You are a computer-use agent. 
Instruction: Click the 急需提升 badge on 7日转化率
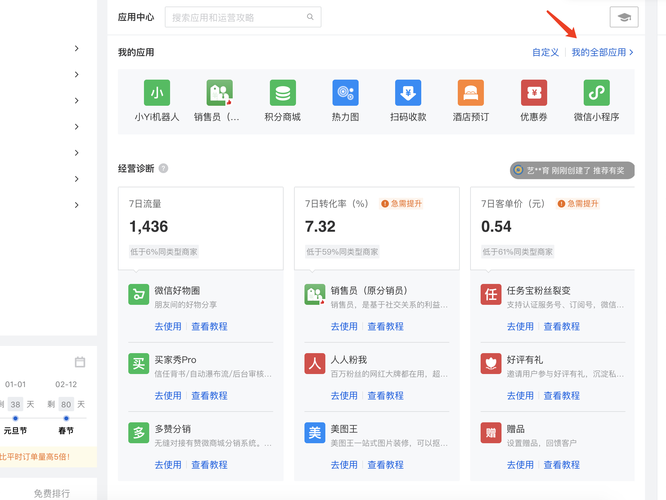click(401, 203)
